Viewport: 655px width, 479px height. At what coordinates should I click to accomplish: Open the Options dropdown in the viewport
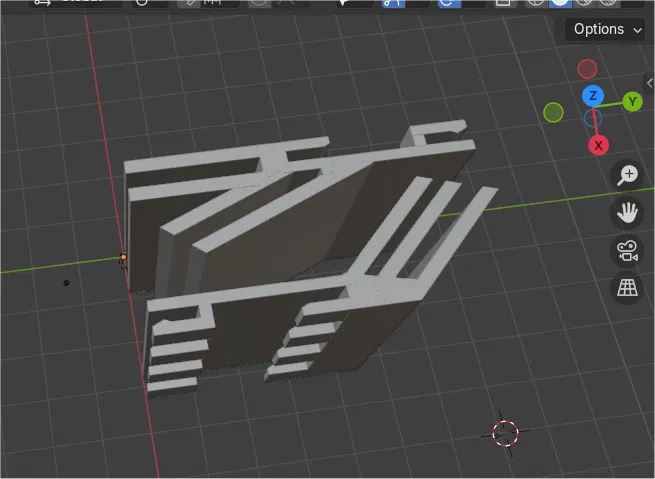pyautogui.click(x=605, y=29)
